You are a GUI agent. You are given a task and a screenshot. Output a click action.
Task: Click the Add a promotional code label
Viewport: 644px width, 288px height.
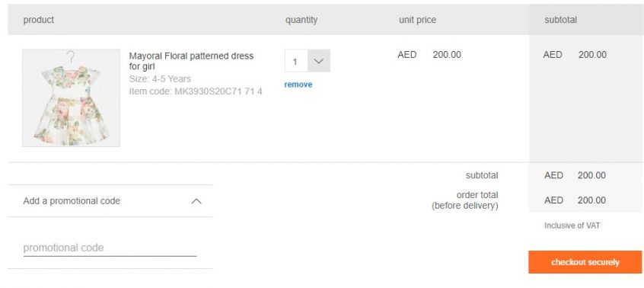[72, 201]
